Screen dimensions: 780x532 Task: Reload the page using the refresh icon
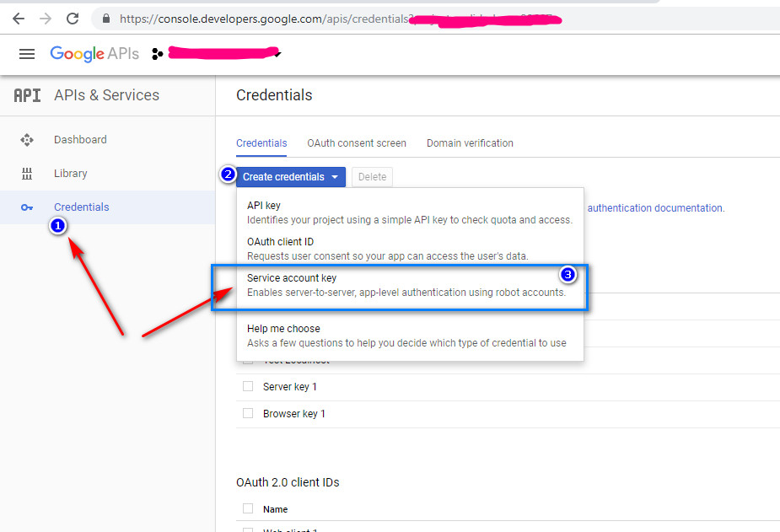[x=73, y=18]
